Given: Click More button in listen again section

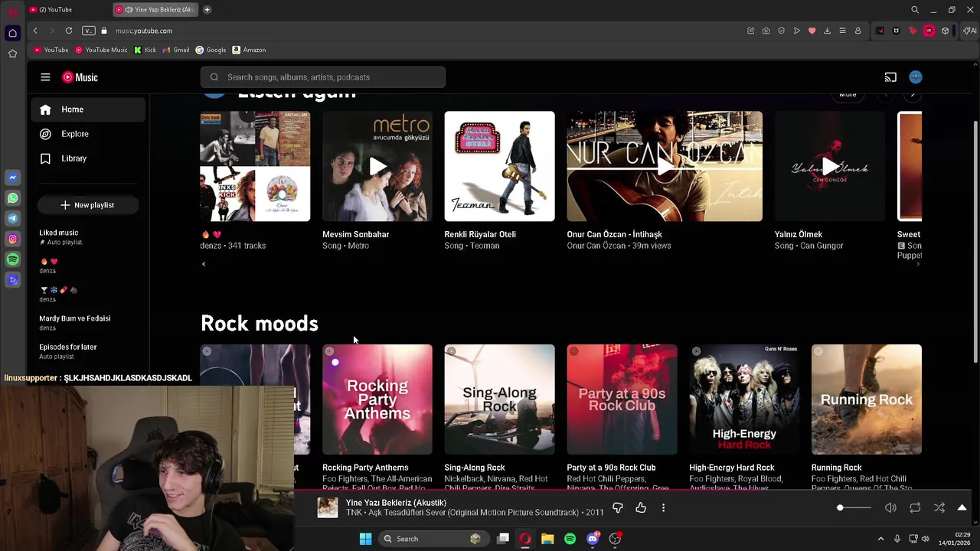Looking at the screenshot, I should [x=848, y=95].
